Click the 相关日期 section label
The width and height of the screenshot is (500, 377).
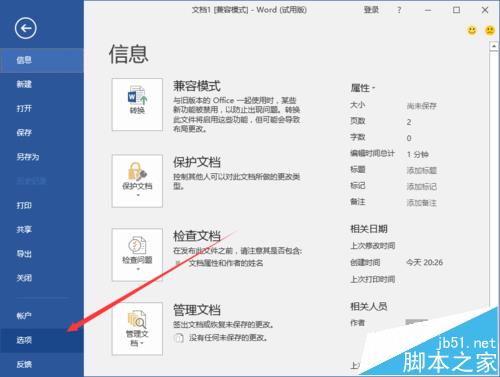tap(369, 229)
